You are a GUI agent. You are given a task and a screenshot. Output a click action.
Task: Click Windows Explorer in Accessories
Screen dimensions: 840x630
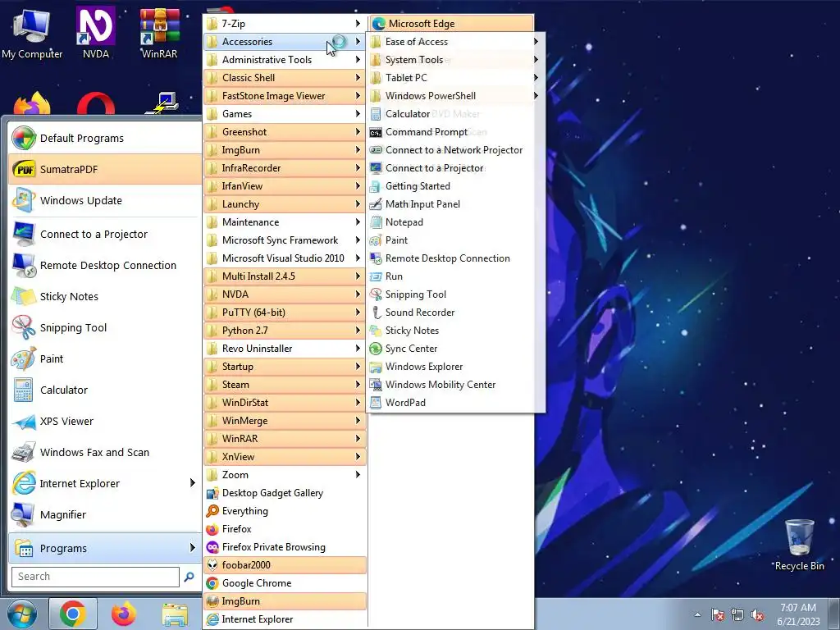[x=455, y=367]
